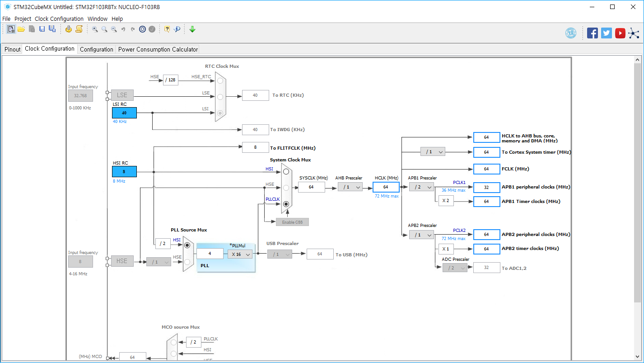Click the green download arrow icon

pyautogui.click(x=192, y=29)
